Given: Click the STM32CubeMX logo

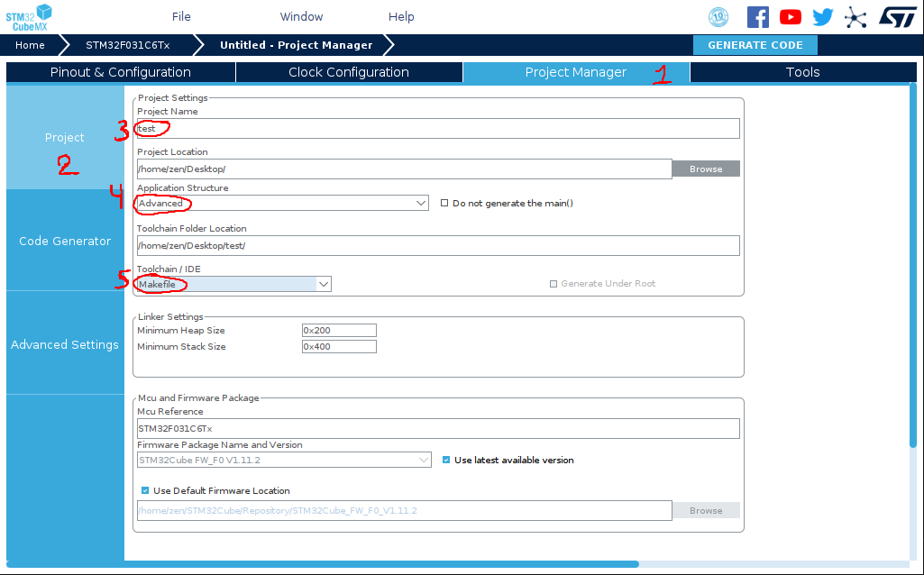Looking at the screenshot, I should pyautogui.click(x=29, y=17).
